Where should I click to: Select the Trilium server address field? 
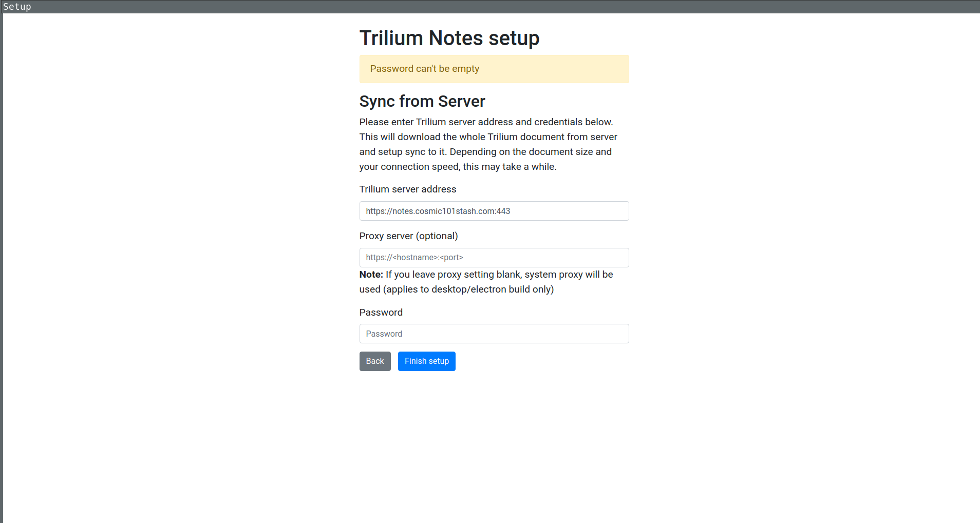494,211
